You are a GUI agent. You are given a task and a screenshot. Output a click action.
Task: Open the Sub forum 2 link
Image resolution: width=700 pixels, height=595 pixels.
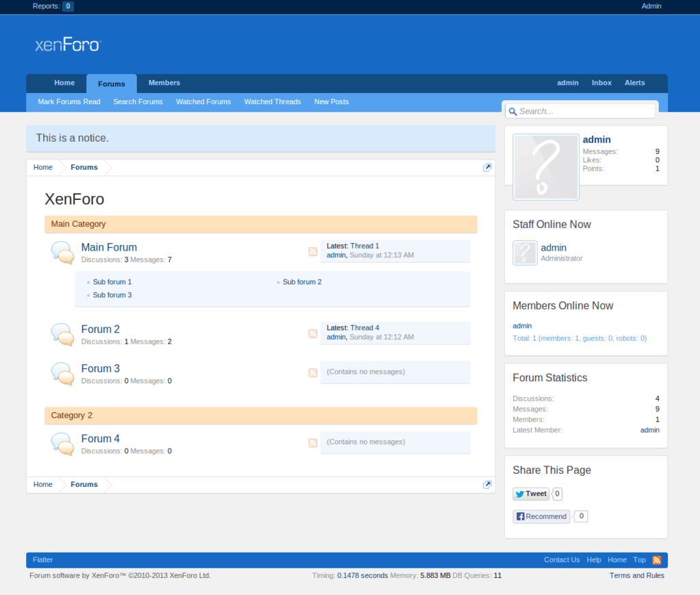302,282
